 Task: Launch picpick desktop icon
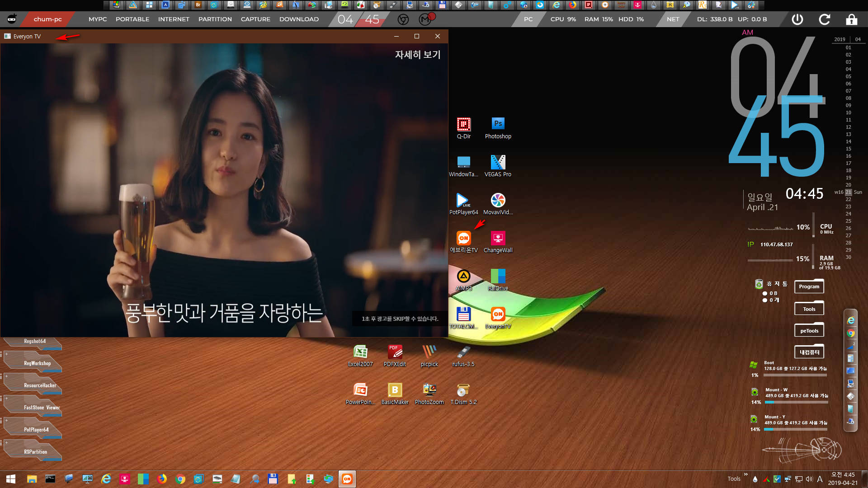[x=429, y=356]
